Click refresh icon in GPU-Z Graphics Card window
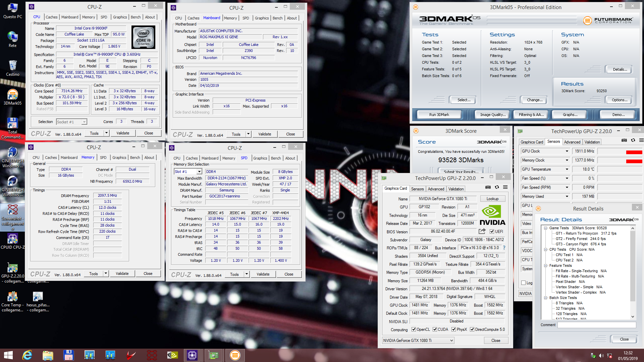The height and width of the screenshot is (362, 644). coord(497,187)
